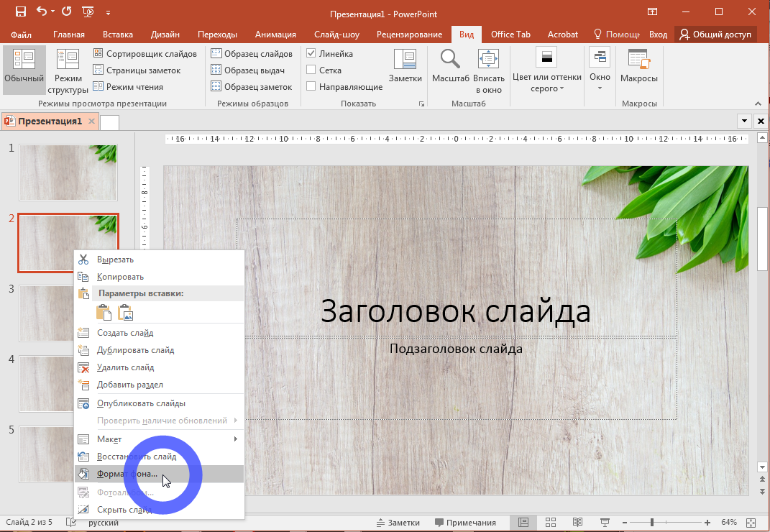Open the Масштаб magnifier tool
770x532 pixels.
pos(450,66)
